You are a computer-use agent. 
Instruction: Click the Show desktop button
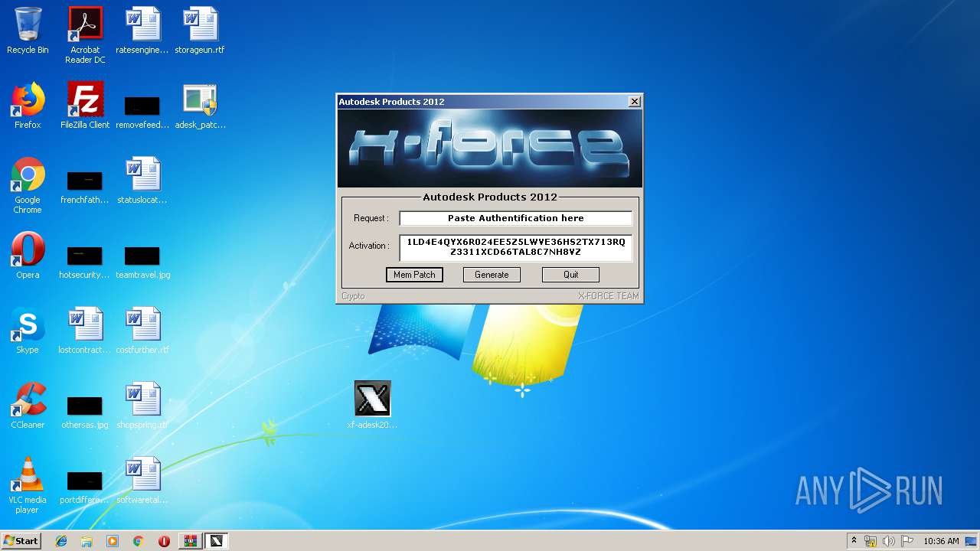(x=971, y=541)
